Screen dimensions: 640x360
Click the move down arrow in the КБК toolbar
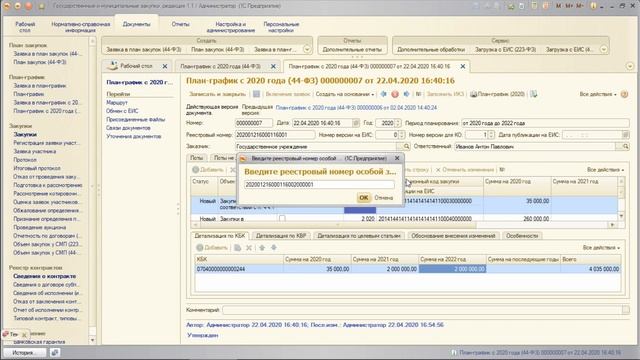274,248
